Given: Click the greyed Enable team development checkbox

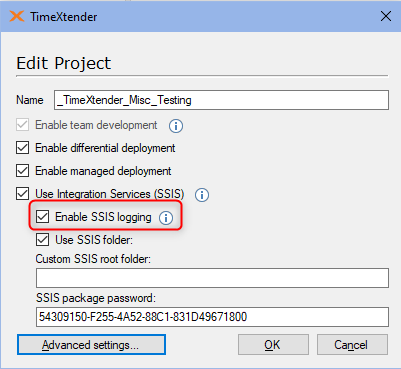Looking at the screenshot, I should pyautogui.click(x=23, y=125).
